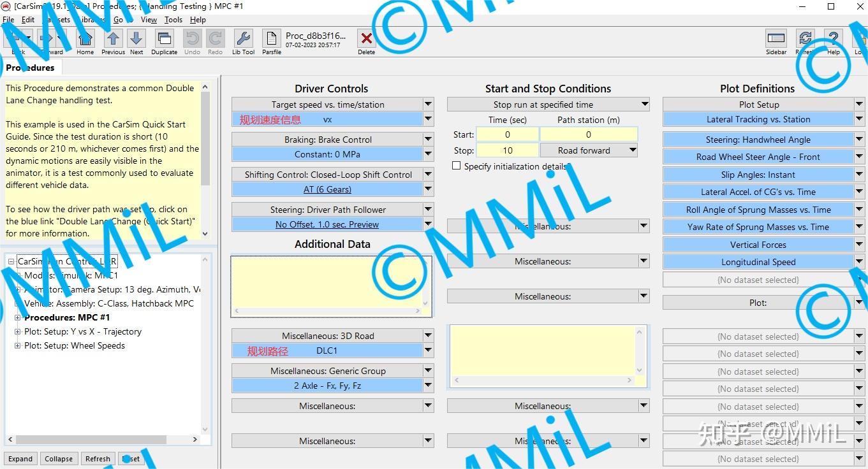Select Lateral Tracking vs. Station plot
Image resolution: width=868 pixels, height=469 pixels.
click(758, 119)
